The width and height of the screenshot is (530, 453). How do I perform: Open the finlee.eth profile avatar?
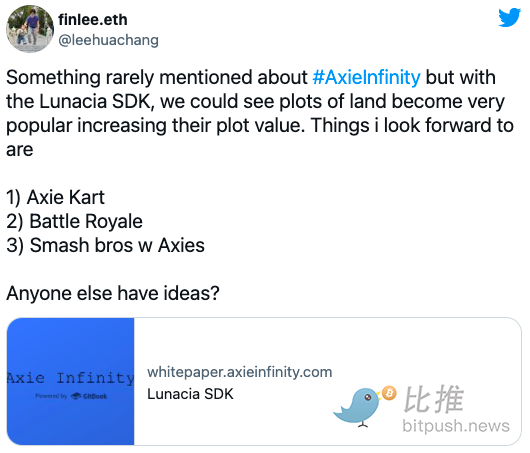(x=30, y=29)
